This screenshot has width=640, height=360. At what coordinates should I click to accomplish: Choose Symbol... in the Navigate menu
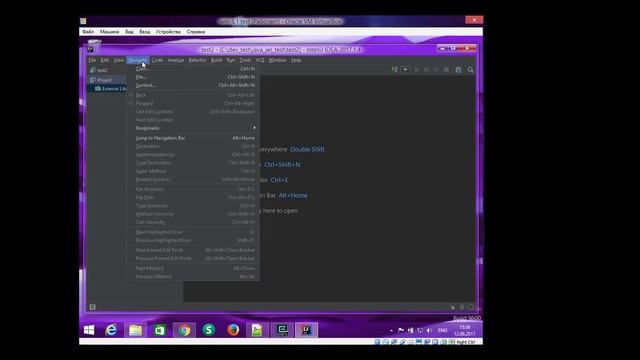[x=193, y=85]
